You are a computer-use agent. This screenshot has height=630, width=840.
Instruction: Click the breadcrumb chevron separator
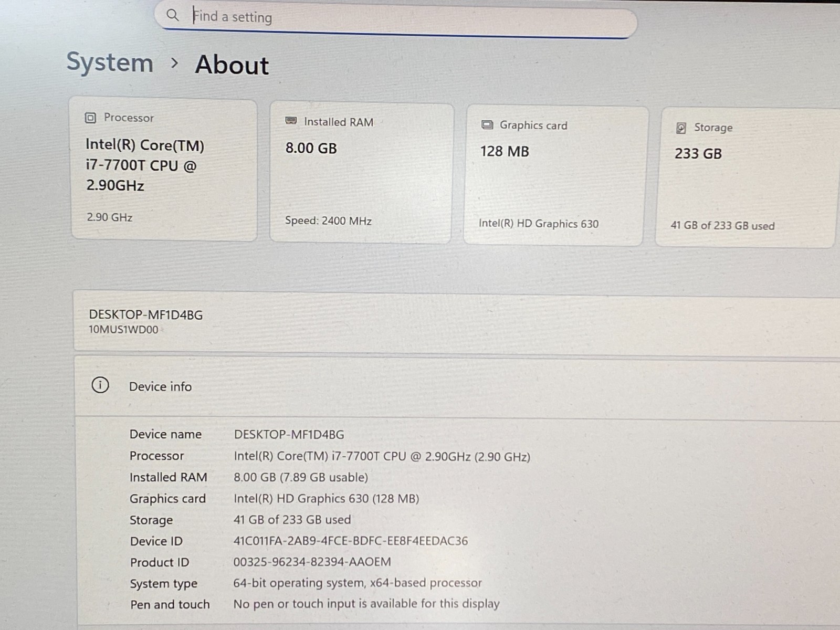tap(175, 63)
